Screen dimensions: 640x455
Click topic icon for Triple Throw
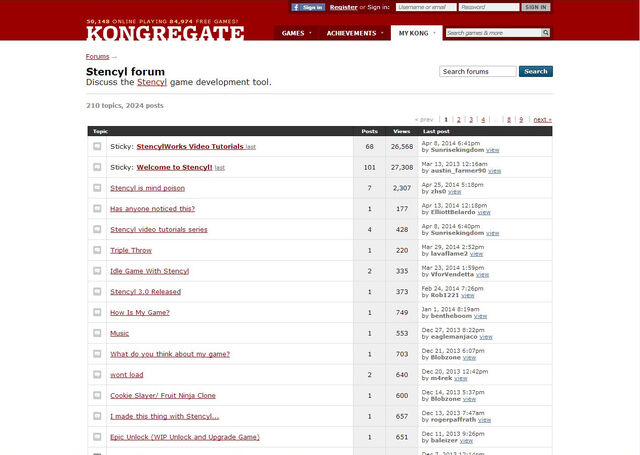click(x=97, y=250)
